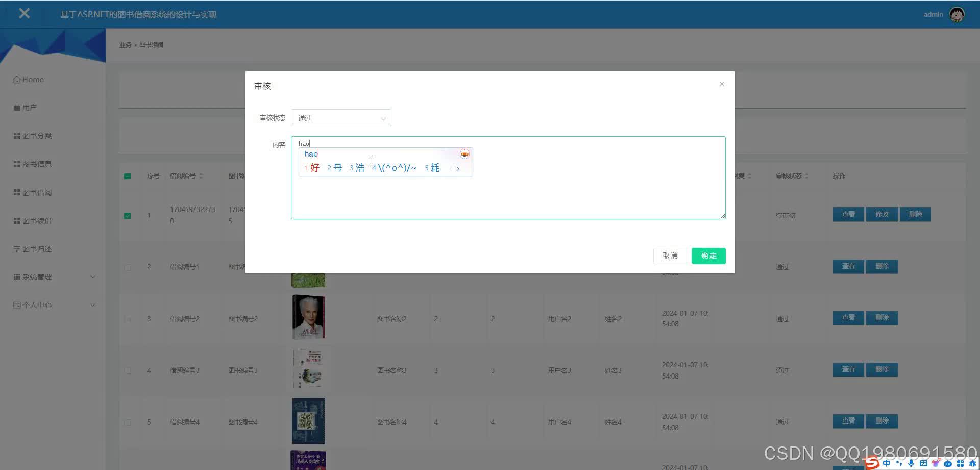Select IME candidate 3 浩

(x=357, y=168)
